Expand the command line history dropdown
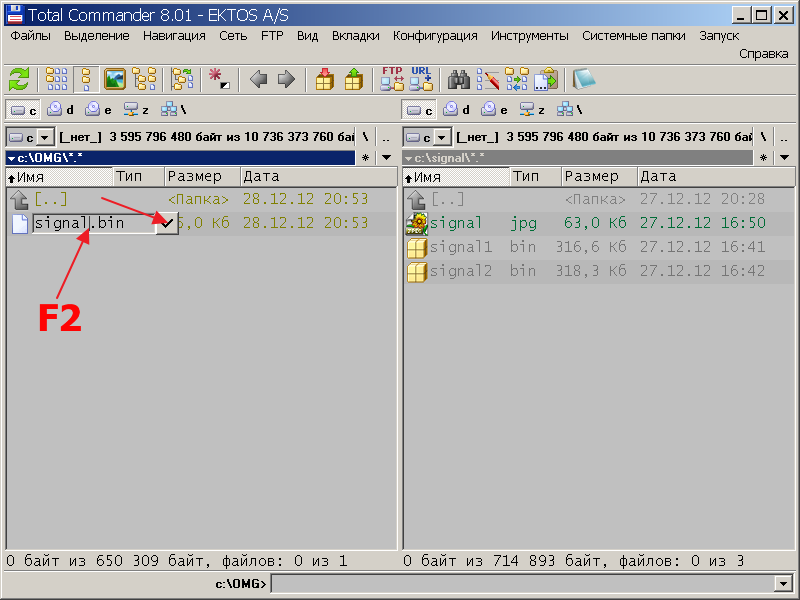The height and width of the screenshot is (600, 800). pyautogui.click(x=782, y=583)
